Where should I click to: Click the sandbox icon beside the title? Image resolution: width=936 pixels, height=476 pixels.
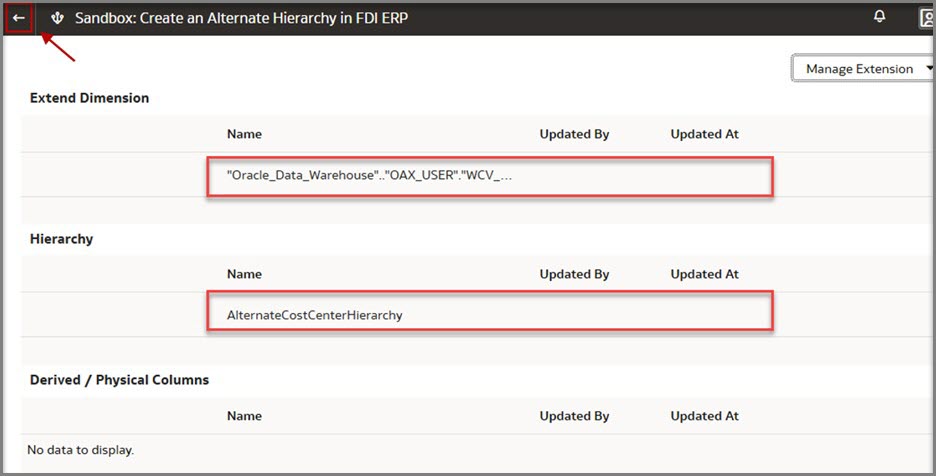57,18
